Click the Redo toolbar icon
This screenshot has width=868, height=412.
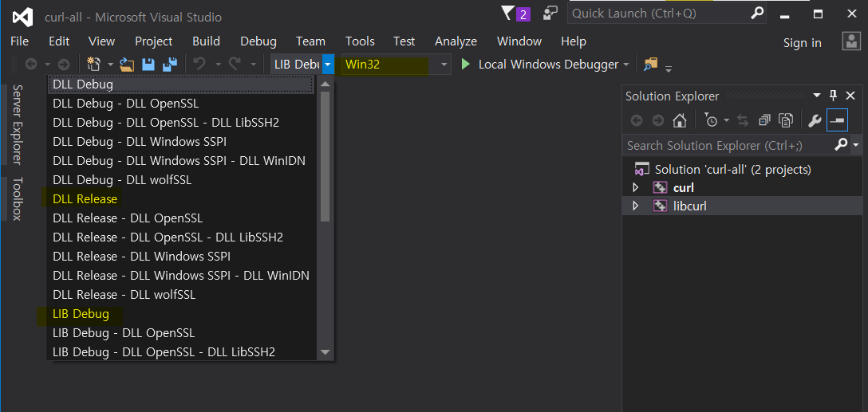pos(235,64)
